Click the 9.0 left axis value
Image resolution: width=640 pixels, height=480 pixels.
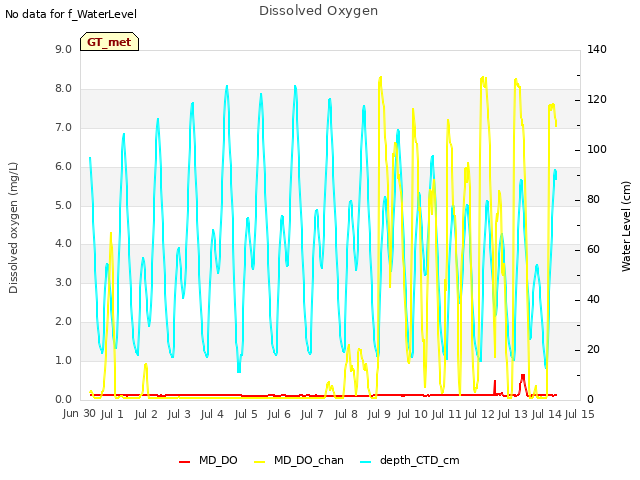[x=63, y=50]
